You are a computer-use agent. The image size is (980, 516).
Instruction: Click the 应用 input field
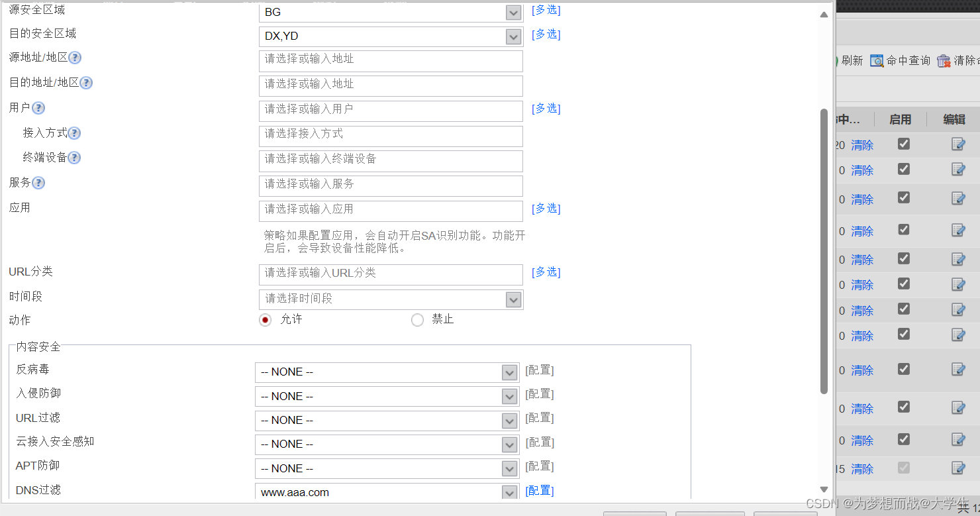pyautogui.click(x=391, y=211)
